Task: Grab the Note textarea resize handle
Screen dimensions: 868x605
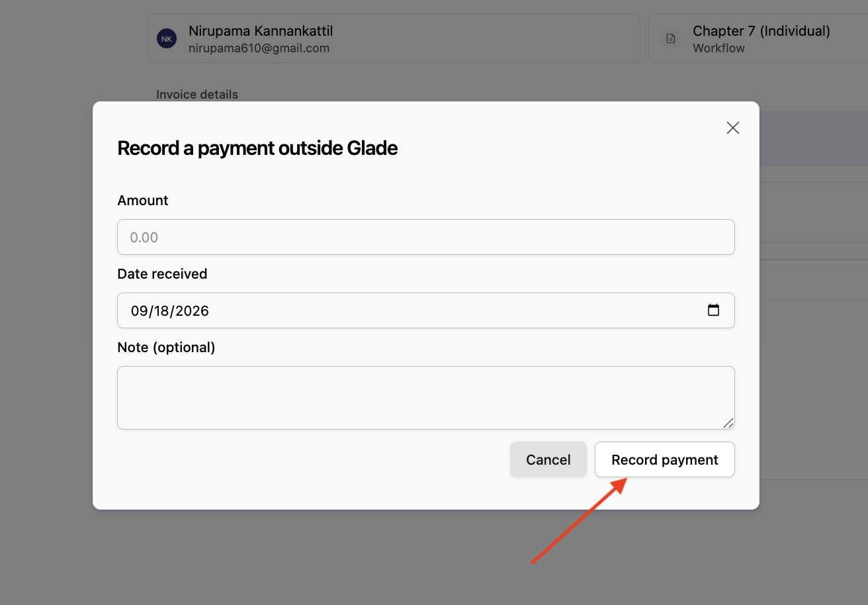Action: [728, 423]
